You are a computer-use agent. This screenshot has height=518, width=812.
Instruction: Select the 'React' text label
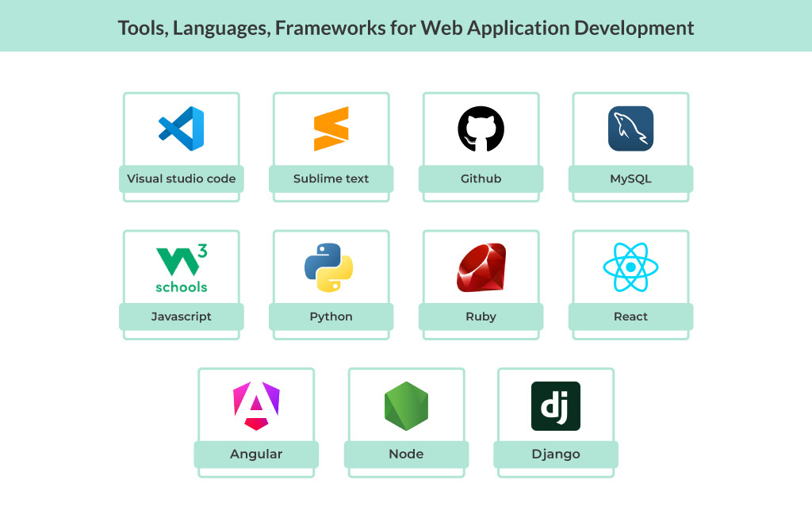pyautogui.click(x=630, y=317)
